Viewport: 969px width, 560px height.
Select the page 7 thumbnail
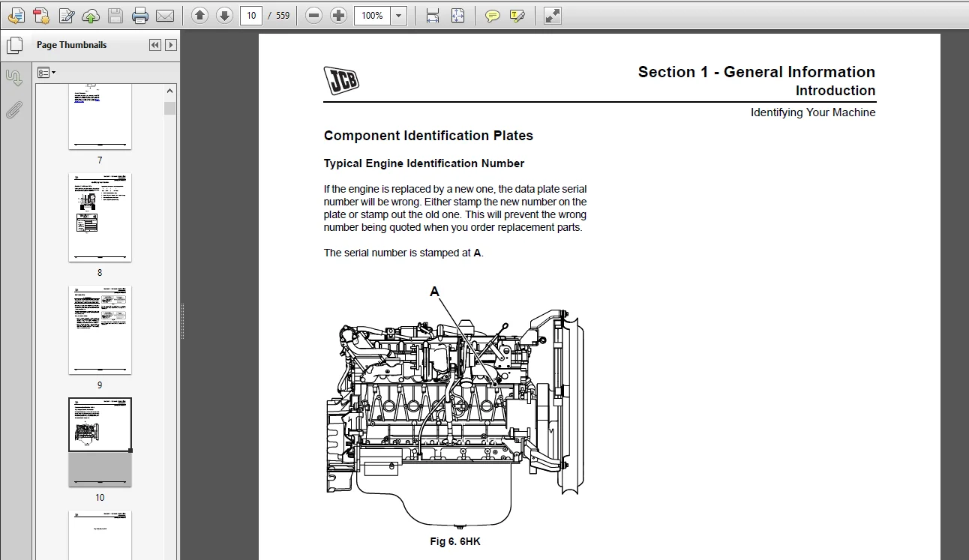click(100, 117)
